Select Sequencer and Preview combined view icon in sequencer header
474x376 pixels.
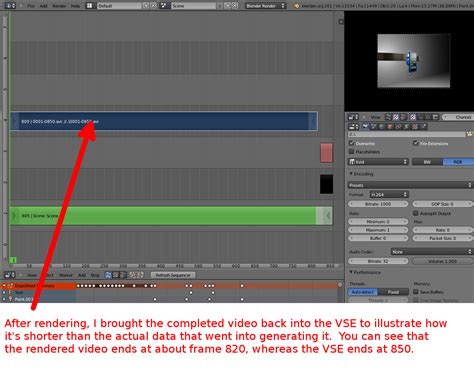(x=123, y=275)
